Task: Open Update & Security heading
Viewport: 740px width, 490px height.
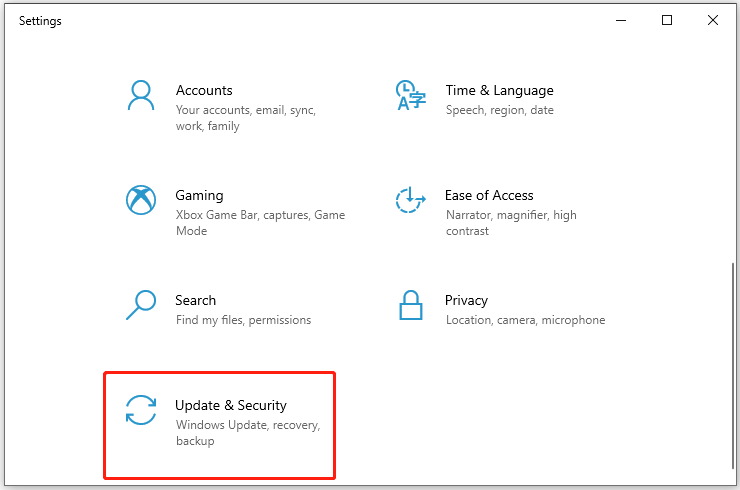Action: point(231,405)
